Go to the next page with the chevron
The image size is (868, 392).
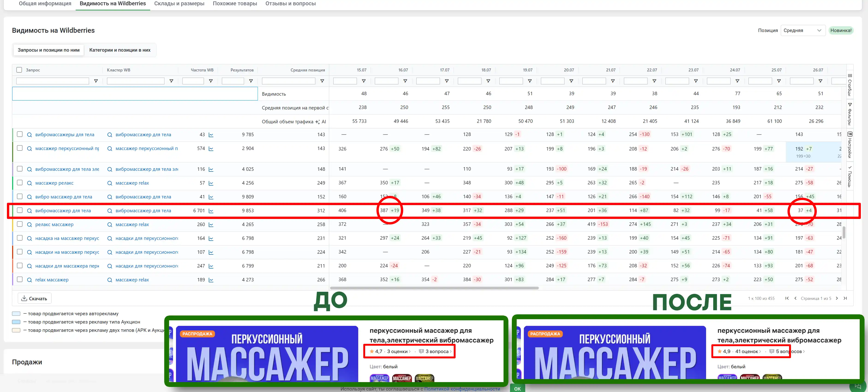click(837, 298)
